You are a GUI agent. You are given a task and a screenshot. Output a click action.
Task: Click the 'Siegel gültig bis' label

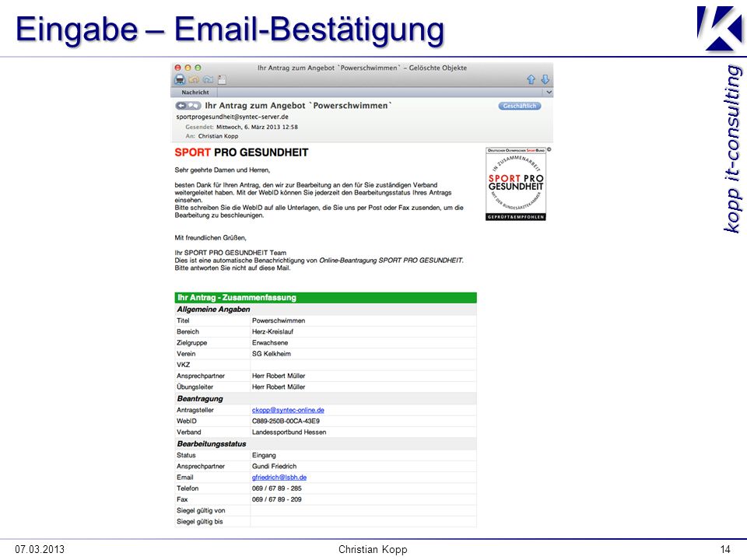[200, 521]
